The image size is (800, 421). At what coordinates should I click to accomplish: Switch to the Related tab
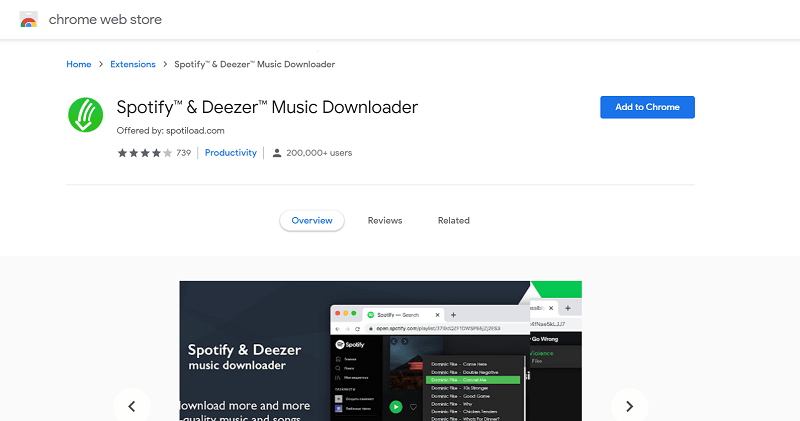(454, 220)
